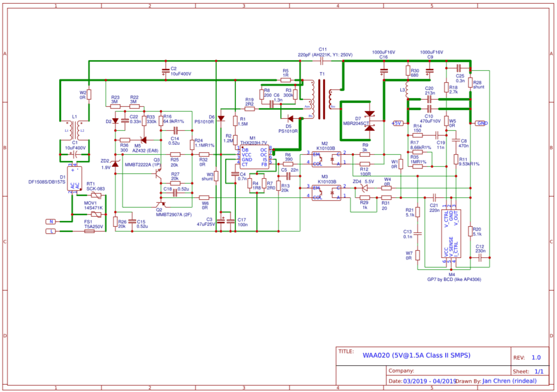The height and width of the screenshot is (392, 557).
Task: Click the WAA020 title text
Action: (x=416, y=356)
